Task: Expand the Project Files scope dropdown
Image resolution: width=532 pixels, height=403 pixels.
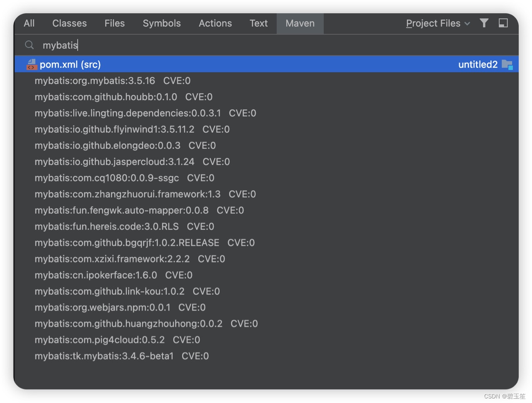Action: click(x=438, y=23)
